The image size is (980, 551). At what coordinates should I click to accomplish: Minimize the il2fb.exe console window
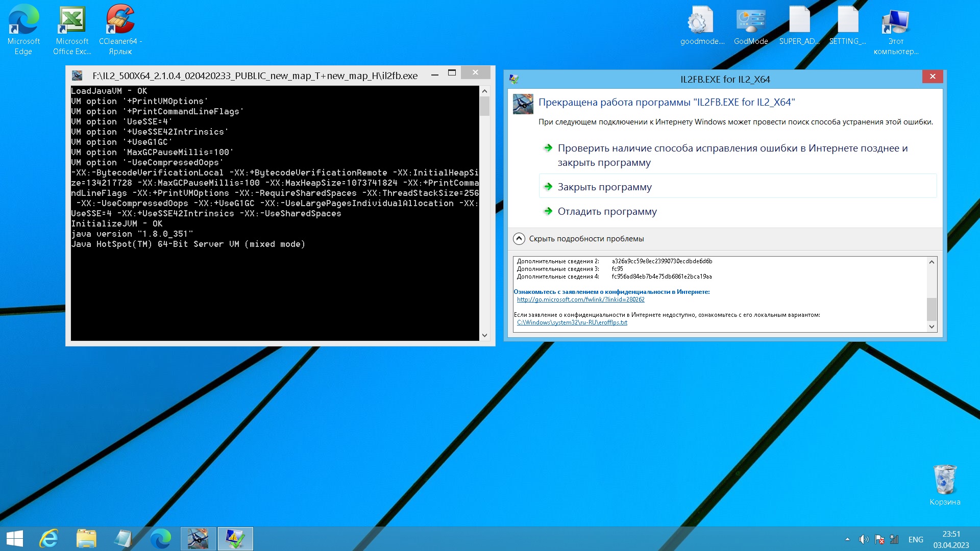pyautogui.click(x=434, y=74)
